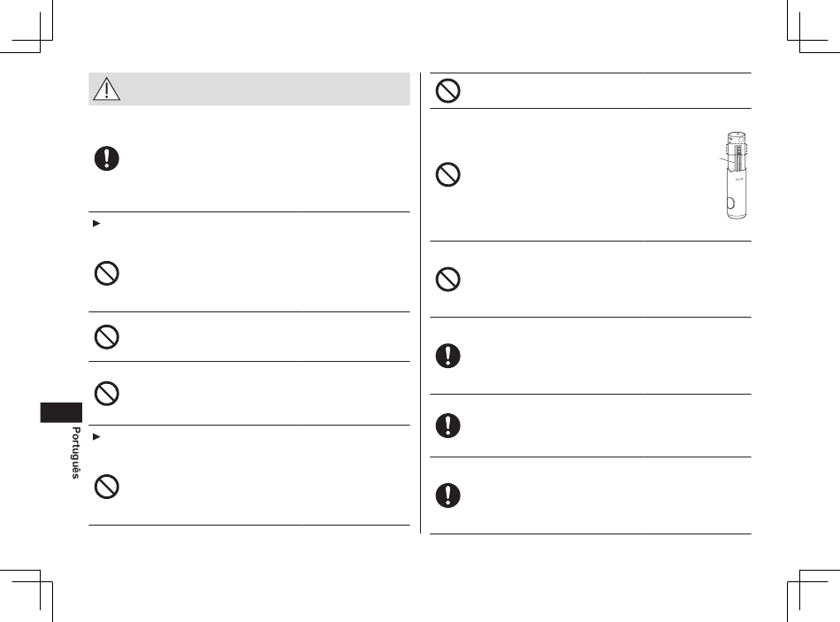
Task: Select the second prohibition icon in the left column
Action: (107, 337)
